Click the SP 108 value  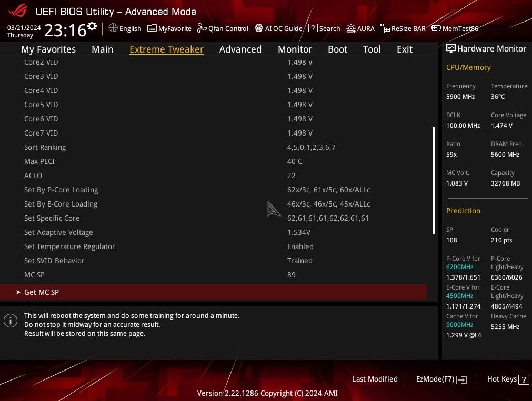coord(451,240)
